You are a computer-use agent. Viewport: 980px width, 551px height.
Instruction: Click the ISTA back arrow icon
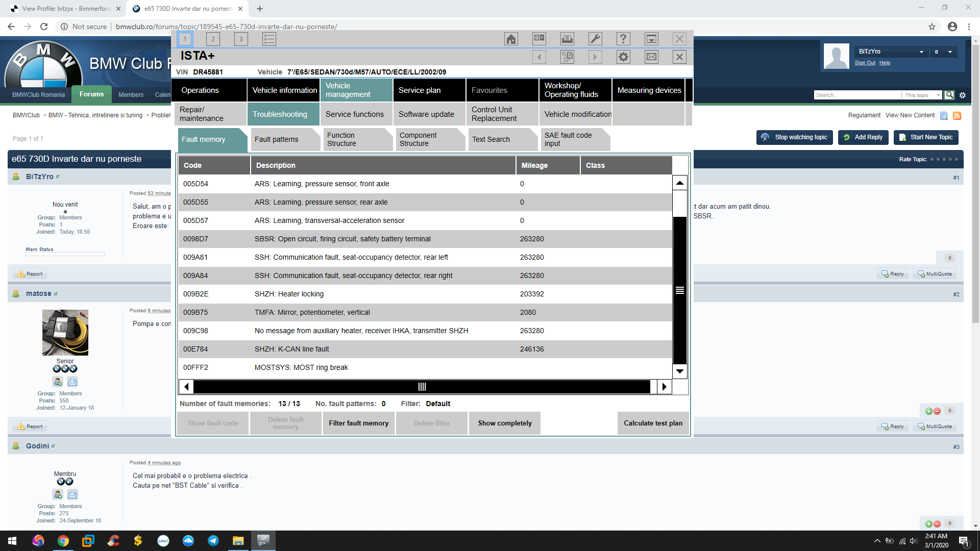click(539, 57)
